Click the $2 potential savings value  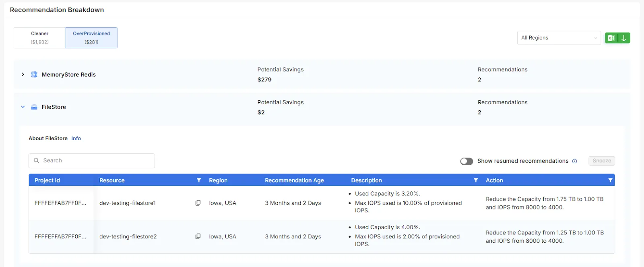[261, 112]
